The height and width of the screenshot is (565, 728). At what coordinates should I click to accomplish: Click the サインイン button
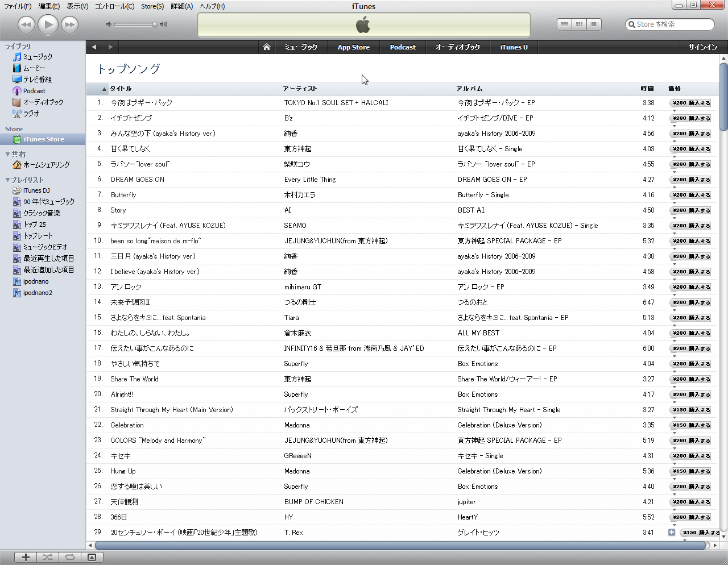pyautogui.click(x=703, y=47)
